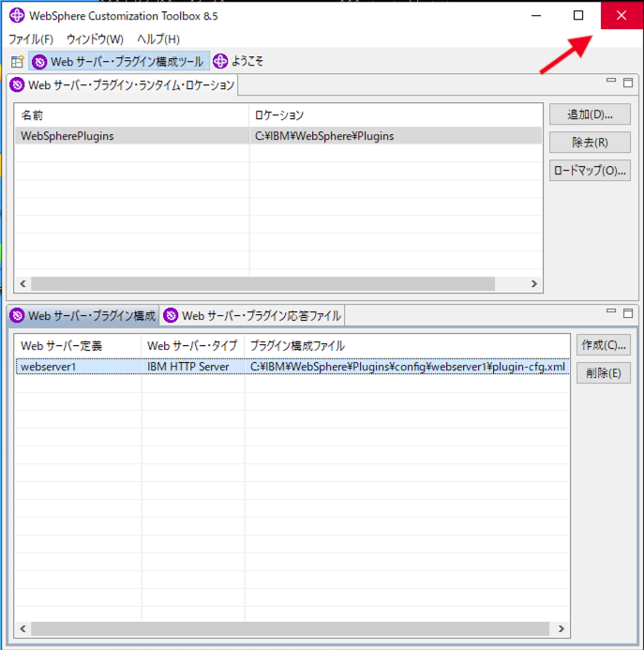
Task: Click the lower table horizontal scrollbar thumb
Action: pyautogui.click(x=290, y=628)
